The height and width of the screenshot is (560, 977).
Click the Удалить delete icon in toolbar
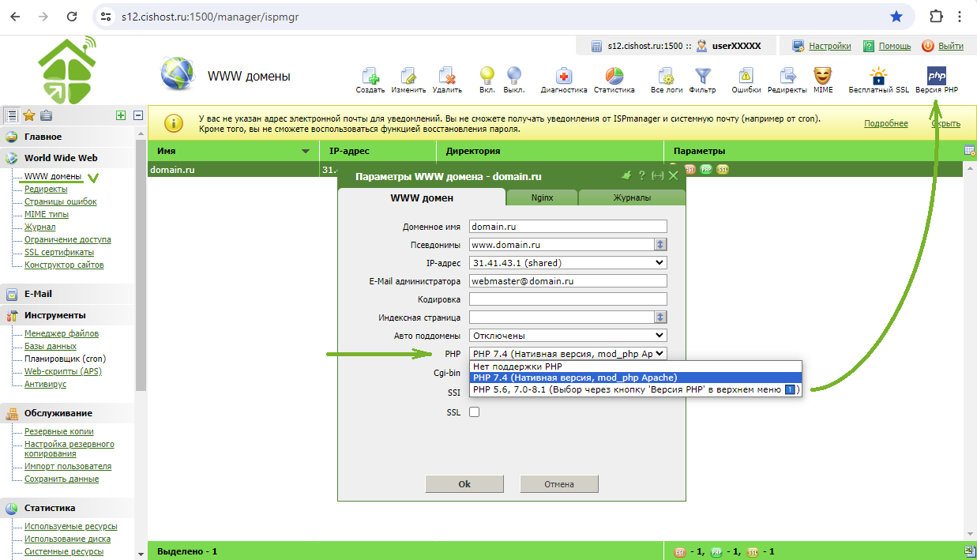(447, 77)
